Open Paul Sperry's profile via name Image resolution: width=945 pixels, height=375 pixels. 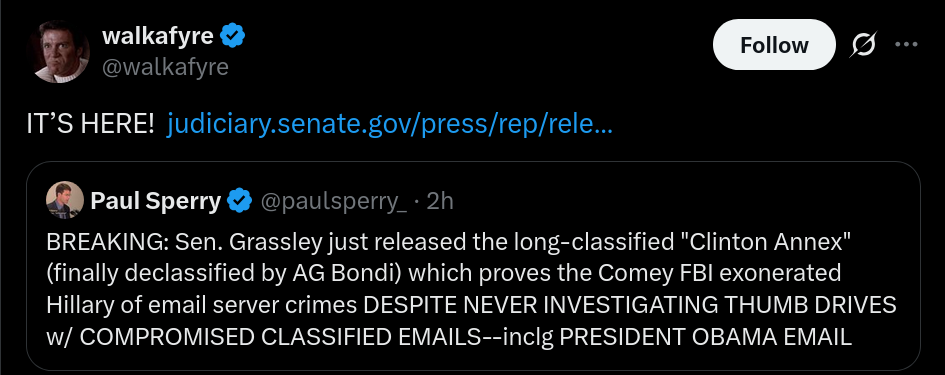155,201
